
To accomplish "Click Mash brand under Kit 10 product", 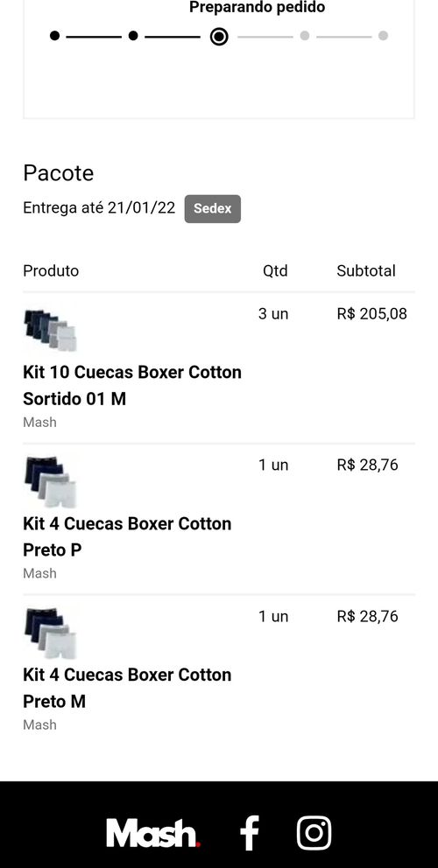I will coord(40,423).
